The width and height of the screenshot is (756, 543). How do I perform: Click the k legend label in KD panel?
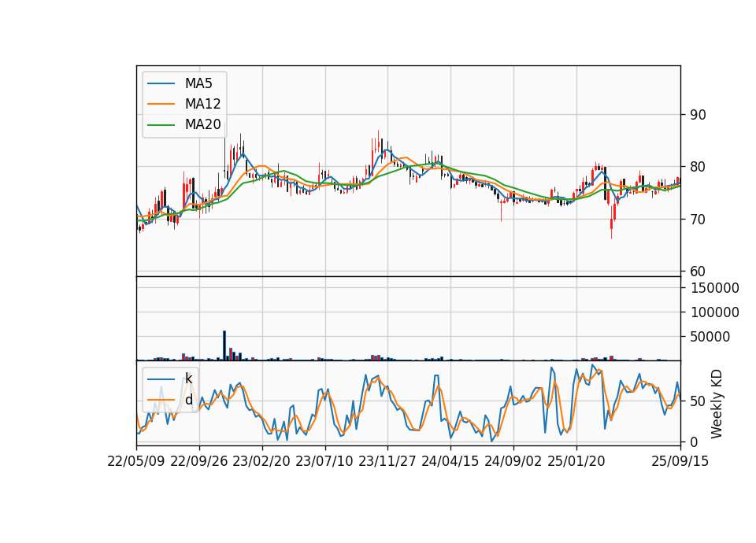coord(188,379)
